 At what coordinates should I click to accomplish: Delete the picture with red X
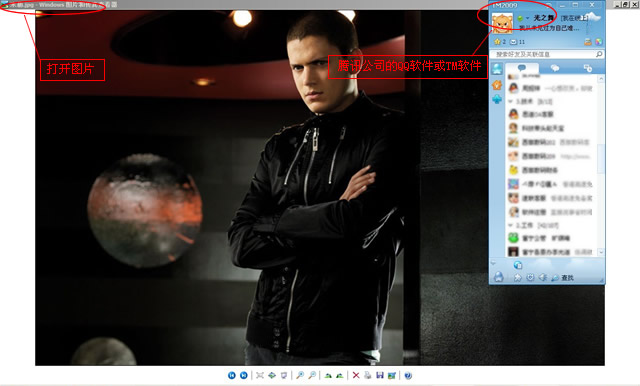[x=356, y=375]
